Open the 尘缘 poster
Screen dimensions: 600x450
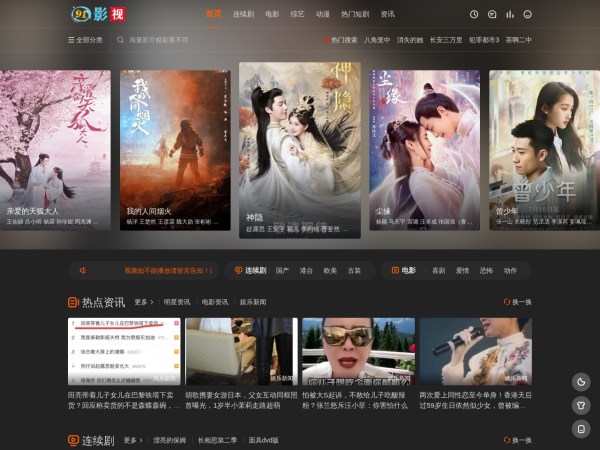click(424, 150)
